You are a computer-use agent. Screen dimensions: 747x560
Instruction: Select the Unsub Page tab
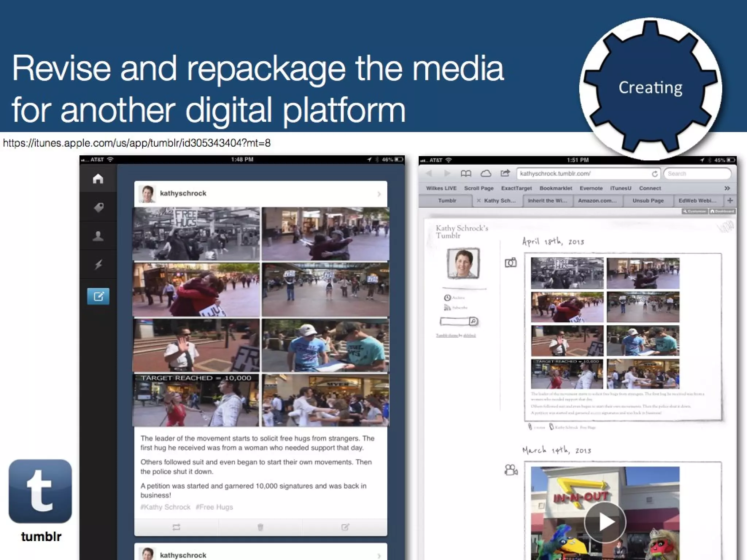[648, 201]
